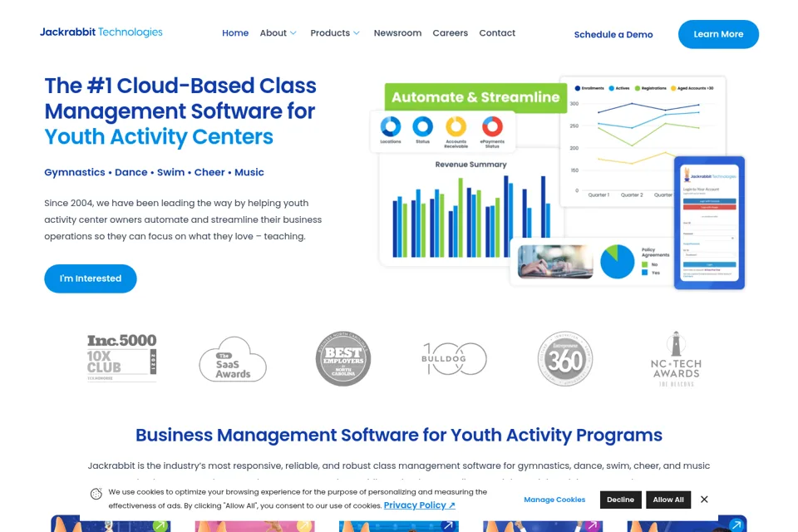798x532 pixels.
Task: Click the Jackrabbit Technologies logo
Action: 101,32
